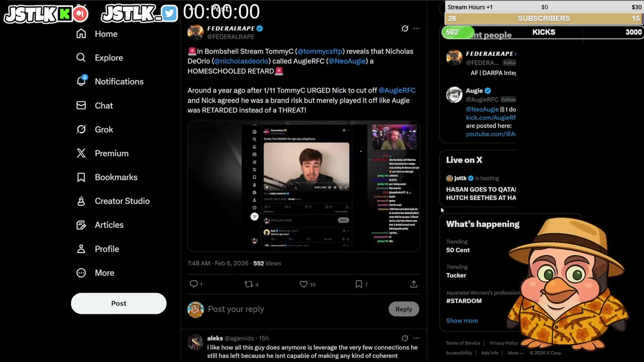Open three-dot menu on aleks reply
The width and height of the screenshot is (644, 362).
coord(416,338)
